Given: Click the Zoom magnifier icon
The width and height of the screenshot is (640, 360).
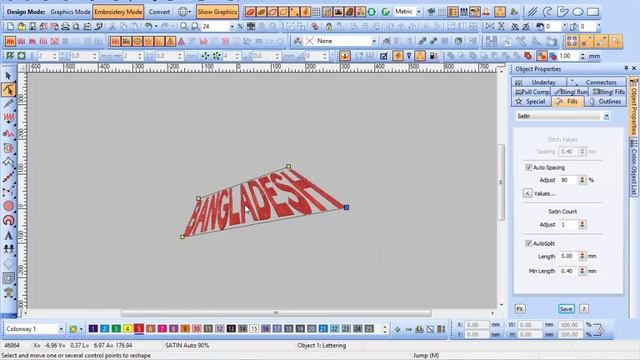Looking at the screenshot, I should [184, 27].
